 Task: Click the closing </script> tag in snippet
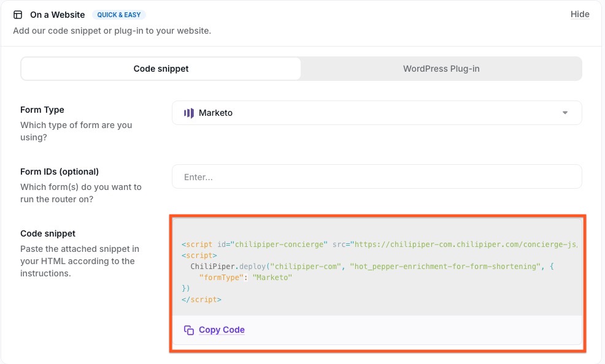pyautogui.click(x=201, y=300)
